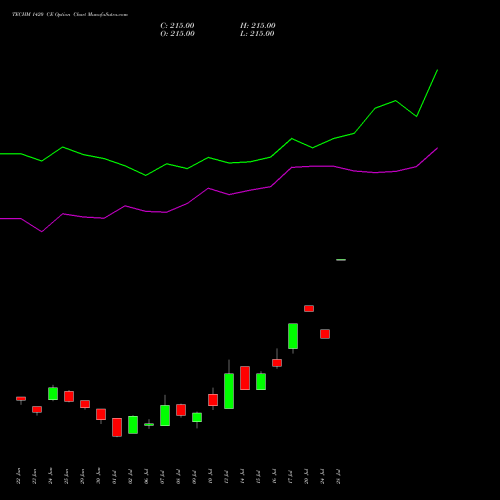
Task: Click the low price L: 215.00
Action: (x=257, y=34)
